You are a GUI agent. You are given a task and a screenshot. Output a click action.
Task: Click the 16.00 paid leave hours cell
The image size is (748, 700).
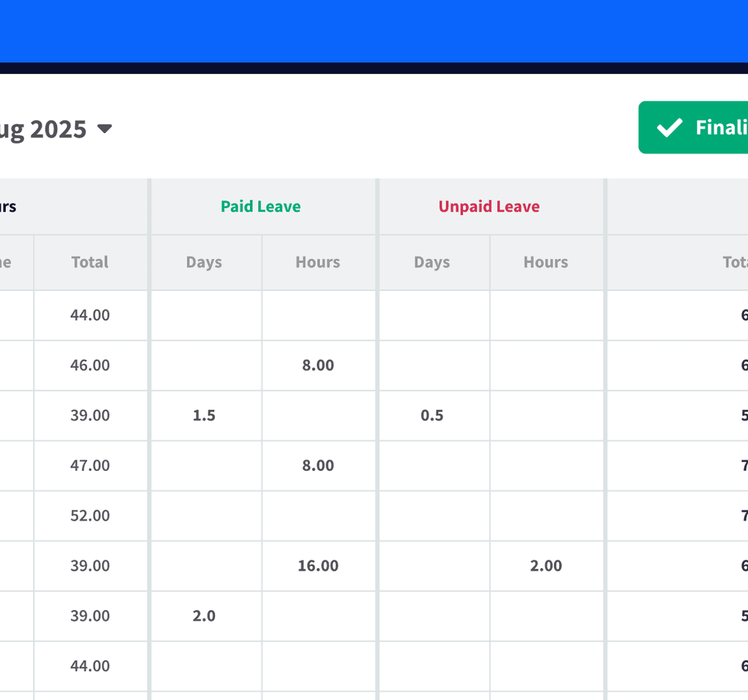point(318,566)
